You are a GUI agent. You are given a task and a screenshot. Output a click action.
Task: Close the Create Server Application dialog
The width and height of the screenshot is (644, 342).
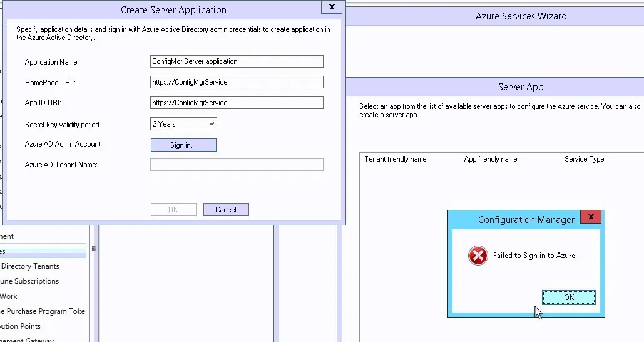pyautogui.click(x=332, y=7)
